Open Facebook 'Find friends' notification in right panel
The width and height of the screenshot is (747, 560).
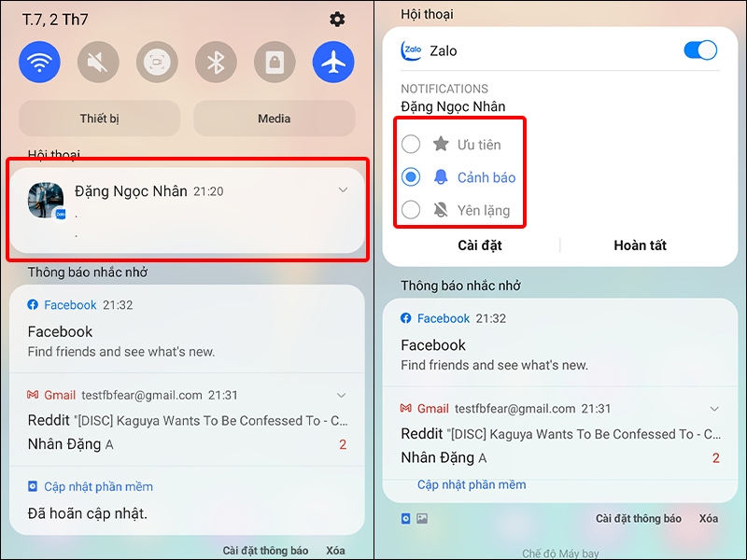click(560, 342)
